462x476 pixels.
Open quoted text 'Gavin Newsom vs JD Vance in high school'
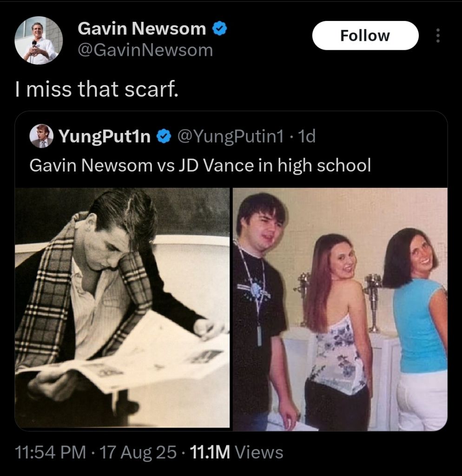(x=200, y=166)
